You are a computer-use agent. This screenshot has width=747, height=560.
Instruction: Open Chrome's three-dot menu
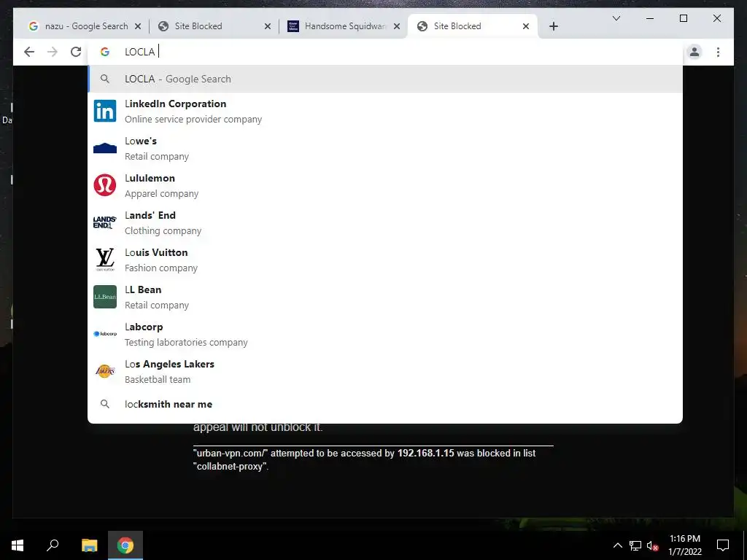[x=718, y=52]
